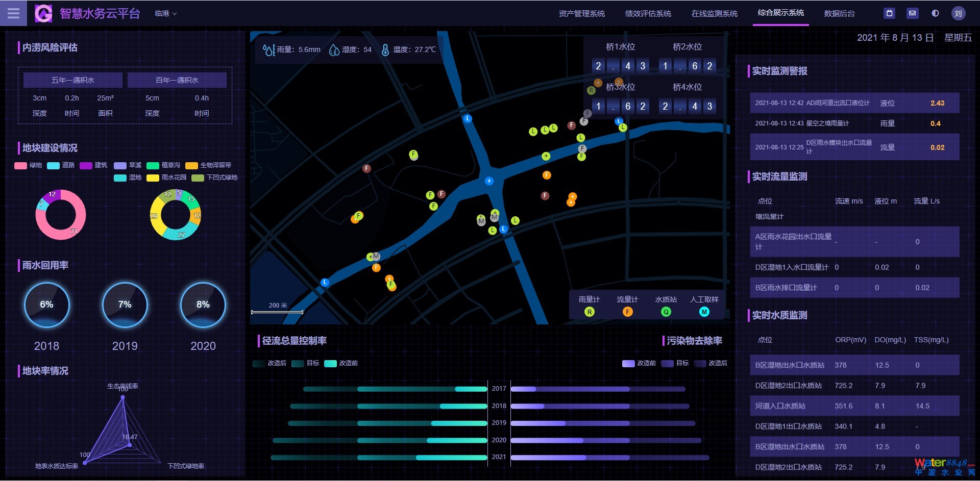This screenshot has height=481, width=980.
Task: Click the 2019 rainwater reuse 7% gauge
Action: [x=125, y=305]
